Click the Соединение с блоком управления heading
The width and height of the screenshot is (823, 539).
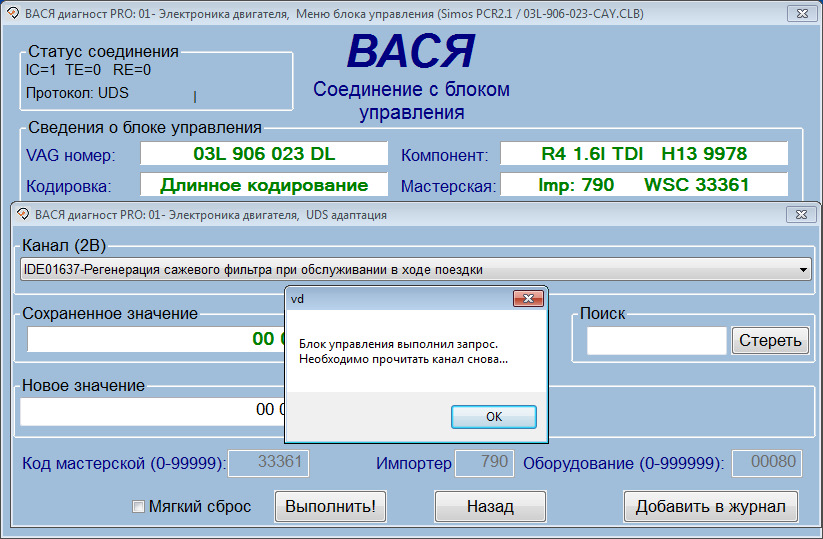click(412, 101)
